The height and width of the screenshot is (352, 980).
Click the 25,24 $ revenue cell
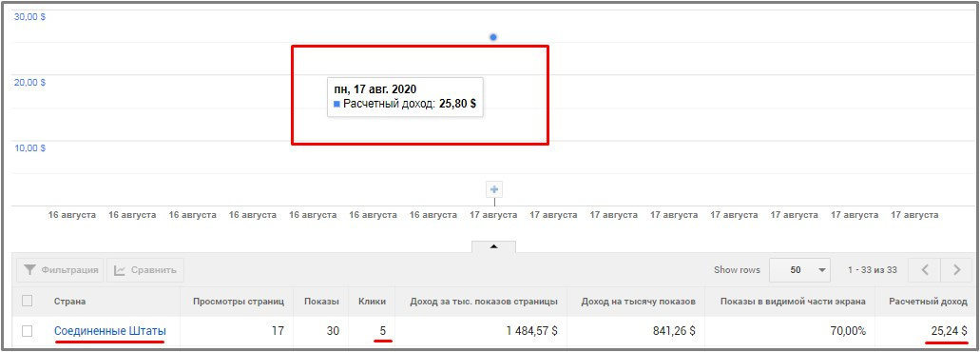coord(950,331)
